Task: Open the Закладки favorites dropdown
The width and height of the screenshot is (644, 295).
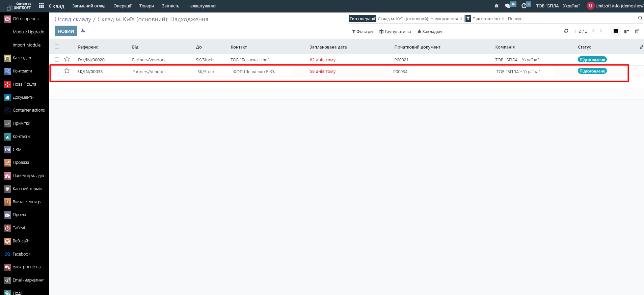Action: (429, 32)
